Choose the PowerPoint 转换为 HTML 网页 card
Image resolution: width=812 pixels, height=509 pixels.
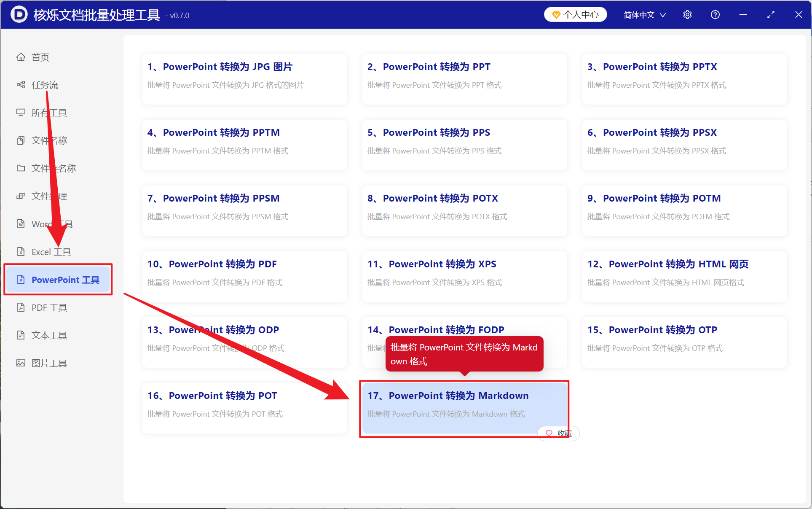[684, 277]
